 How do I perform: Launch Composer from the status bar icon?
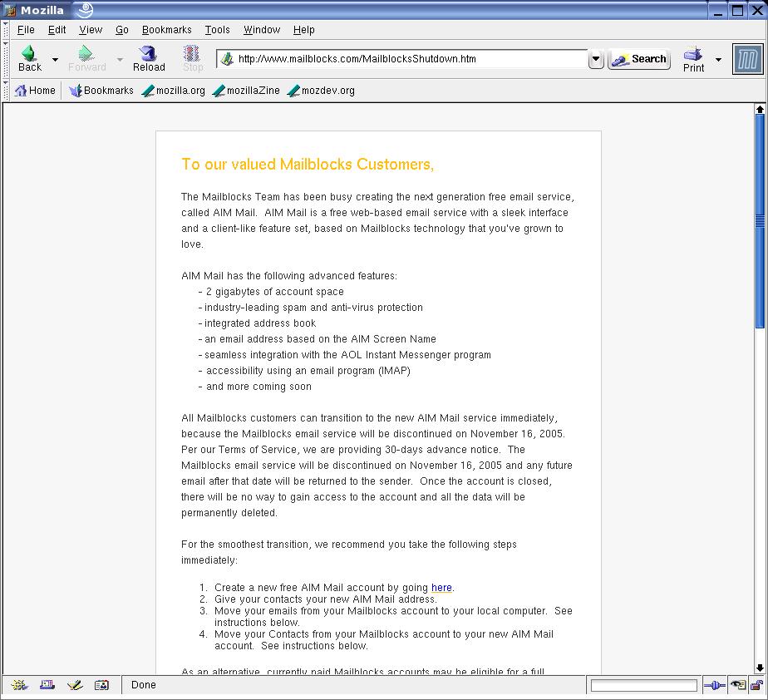(75, 685)
